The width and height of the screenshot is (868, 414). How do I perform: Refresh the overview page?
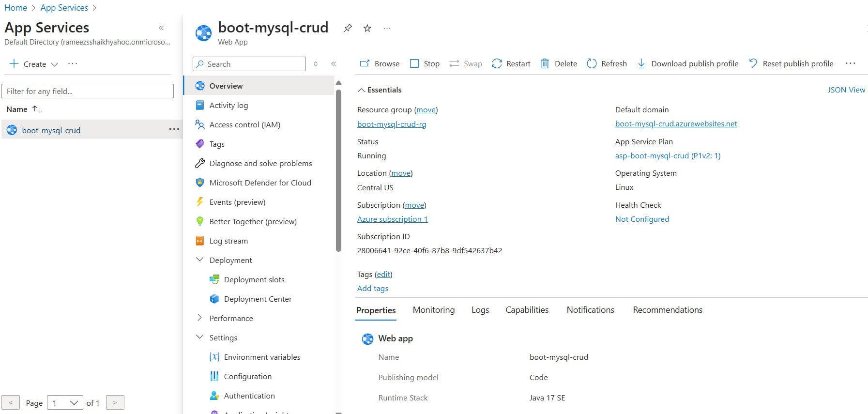point(607,63)
